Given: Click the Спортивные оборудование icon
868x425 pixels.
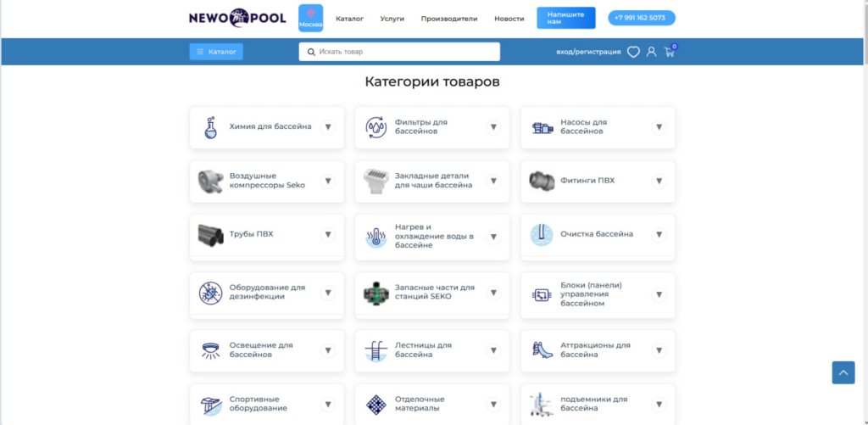Looking at the screenshot, I should (210, 406).
